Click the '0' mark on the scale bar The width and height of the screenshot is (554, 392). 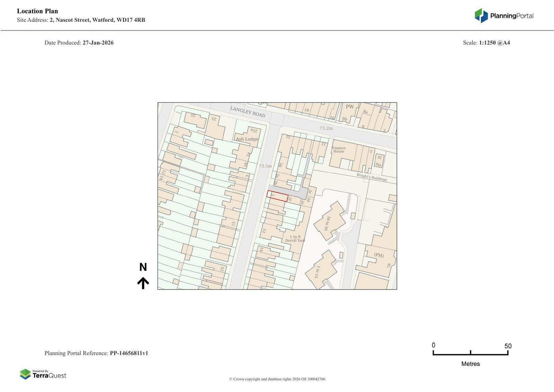[434, 345]
